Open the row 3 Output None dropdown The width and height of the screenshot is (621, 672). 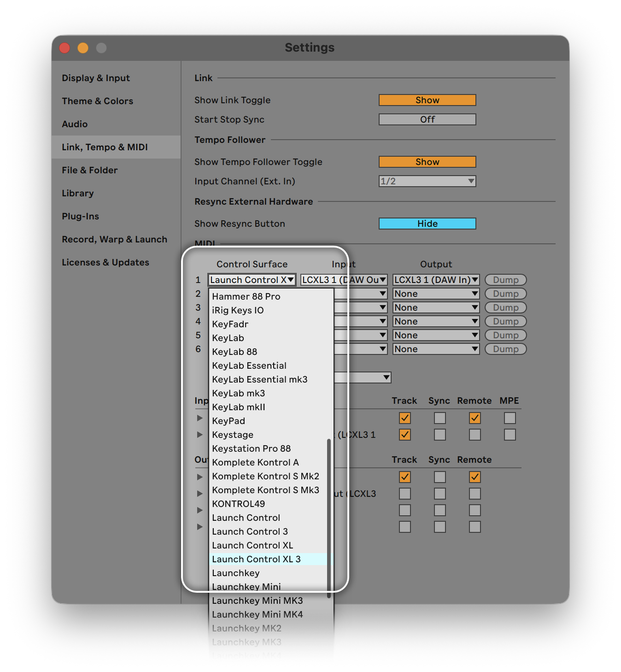(x=436, y=307)
